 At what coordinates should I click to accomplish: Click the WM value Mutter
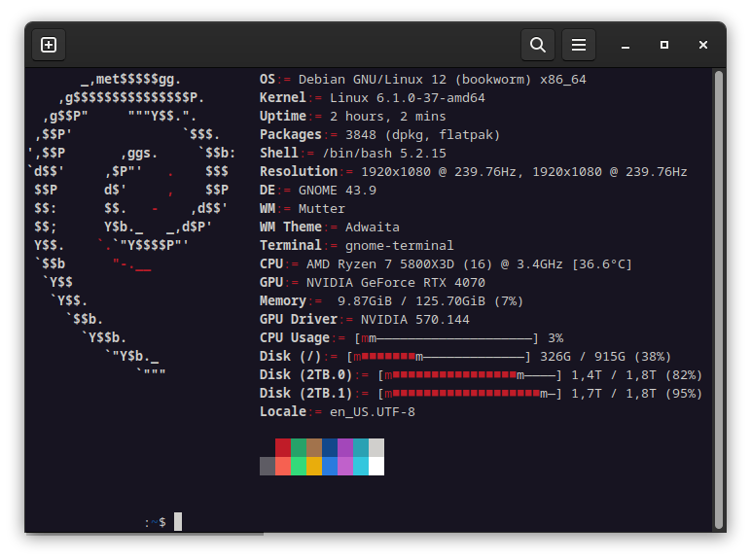click(x=321, y=209)
